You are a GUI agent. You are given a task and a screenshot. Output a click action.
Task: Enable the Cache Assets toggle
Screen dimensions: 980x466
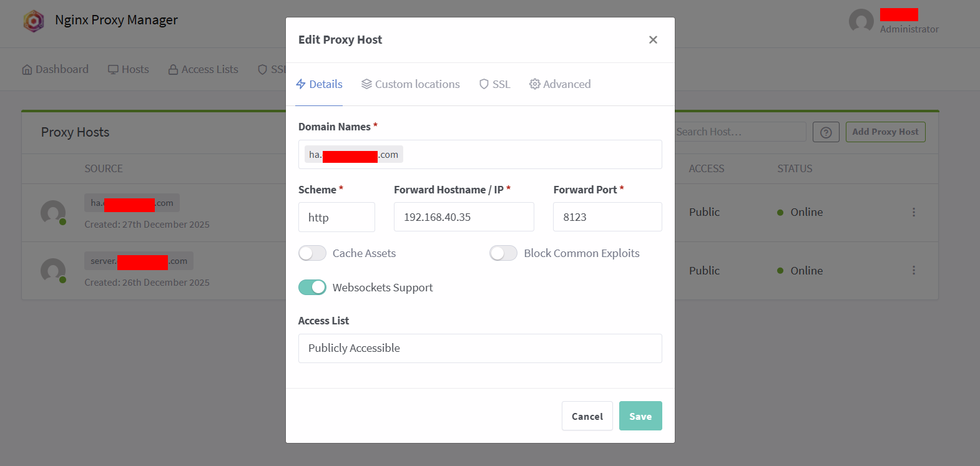click(x=312, y=253)
